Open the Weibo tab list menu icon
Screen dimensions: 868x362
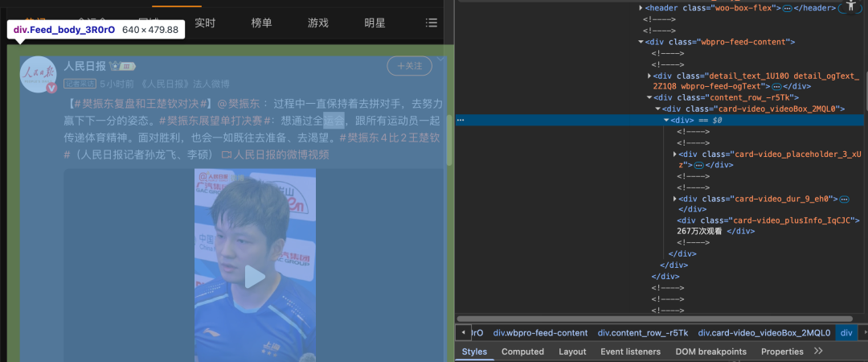click(432, 23)
